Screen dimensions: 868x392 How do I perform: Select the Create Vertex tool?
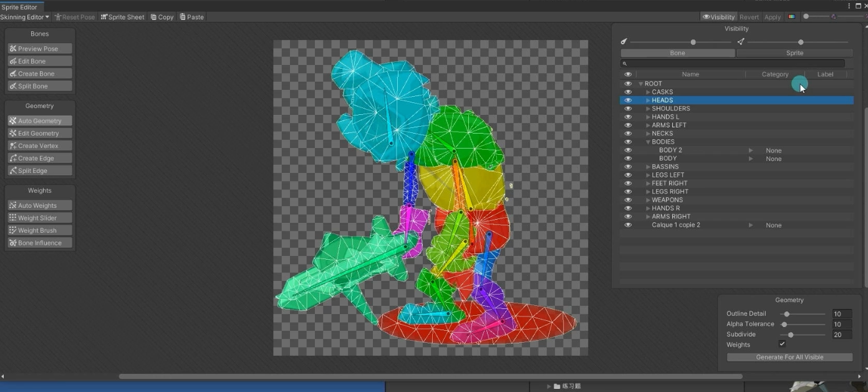pos(40,146)
